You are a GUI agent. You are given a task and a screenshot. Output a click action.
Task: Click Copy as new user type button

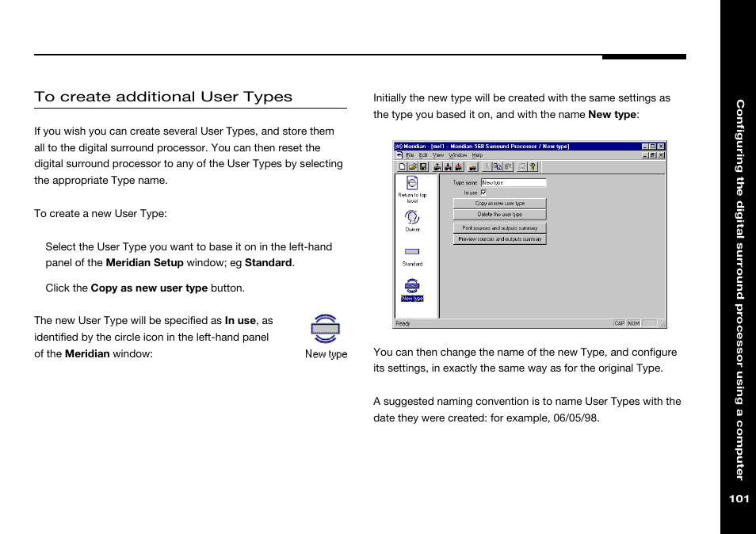click(500, 204)
